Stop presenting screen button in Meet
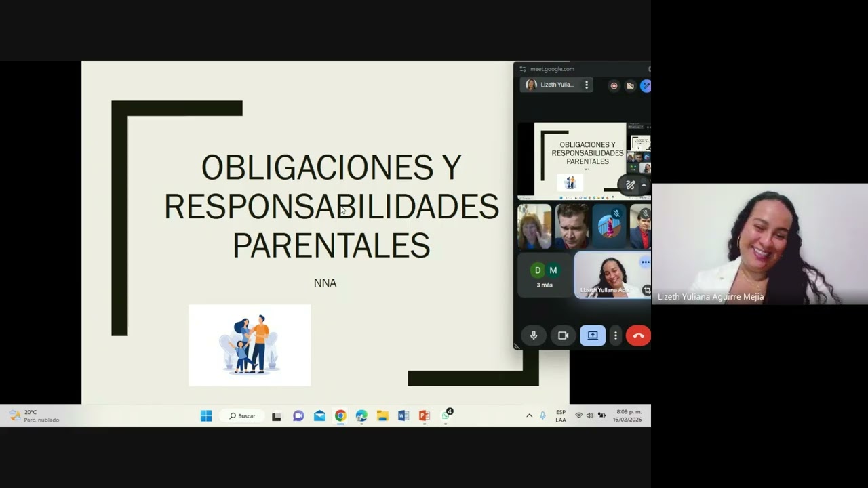 tap(593, 335)
